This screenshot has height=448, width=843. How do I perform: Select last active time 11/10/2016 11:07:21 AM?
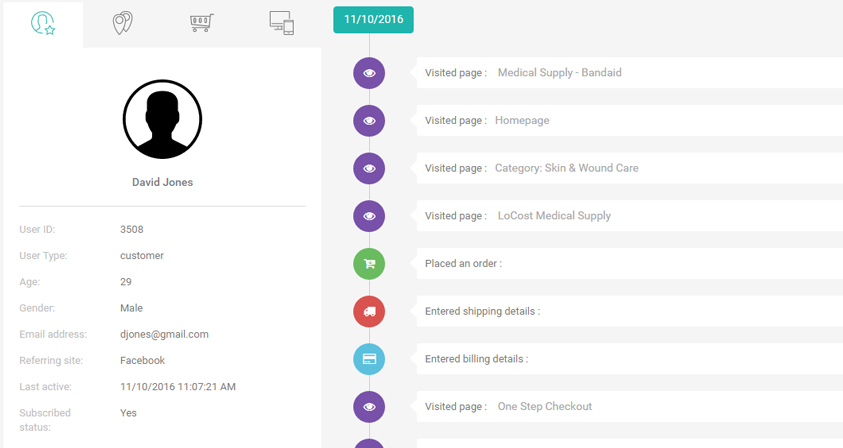pyautogui.click(x=178, y=387)
